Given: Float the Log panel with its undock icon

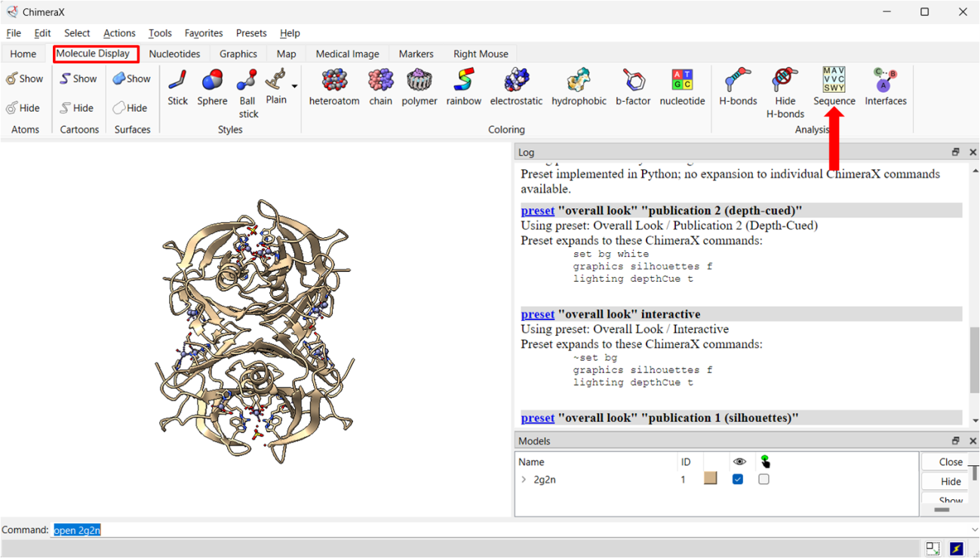Looking at the screenshot, I should (955, 152).
